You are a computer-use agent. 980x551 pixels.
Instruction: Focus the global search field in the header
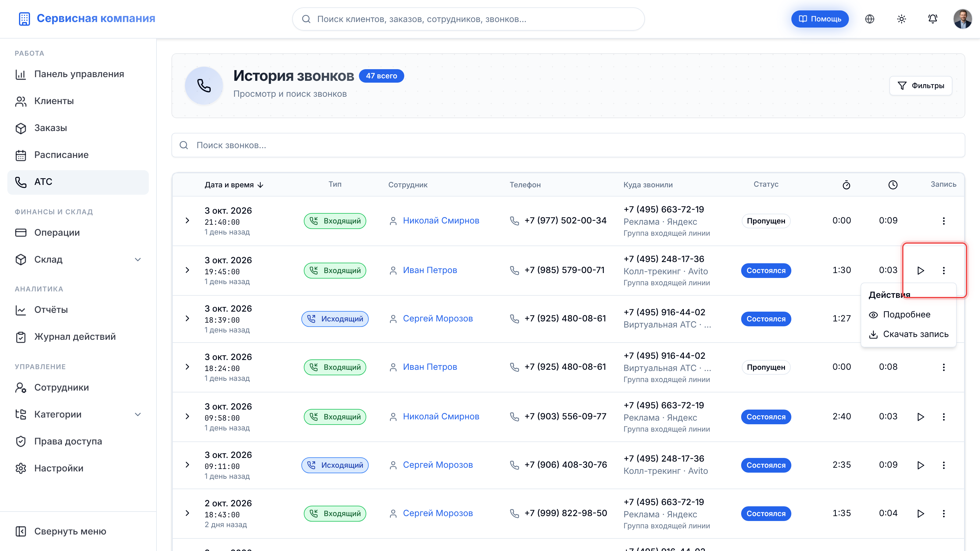468,19
